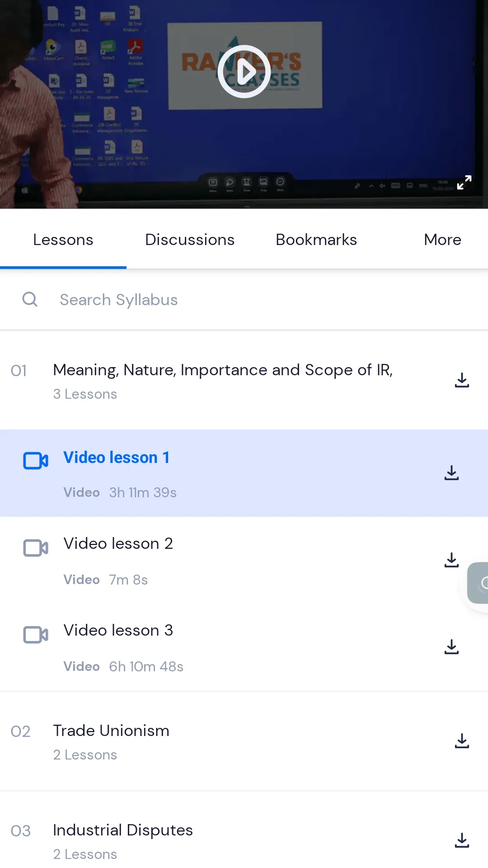Click the camera icon of Video lesson 3
This screenshot has height=868, width=488.
point(36,635)
